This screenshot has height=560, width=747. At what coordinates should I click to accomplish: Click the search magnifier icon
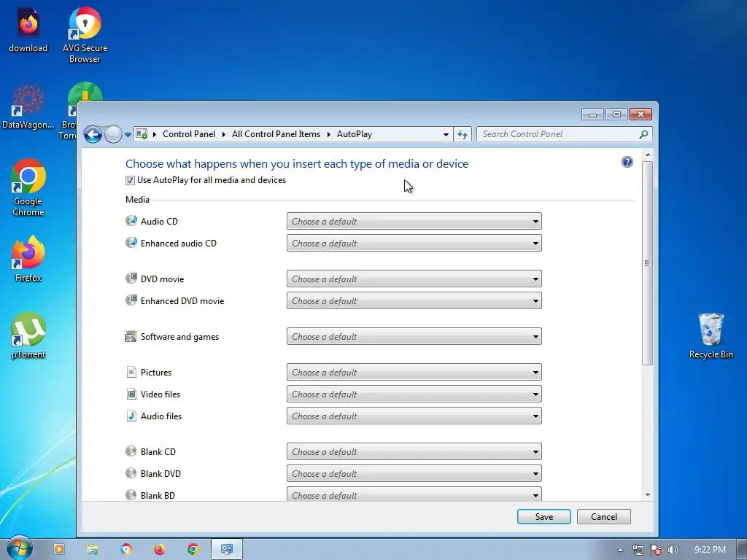[643, 134]
